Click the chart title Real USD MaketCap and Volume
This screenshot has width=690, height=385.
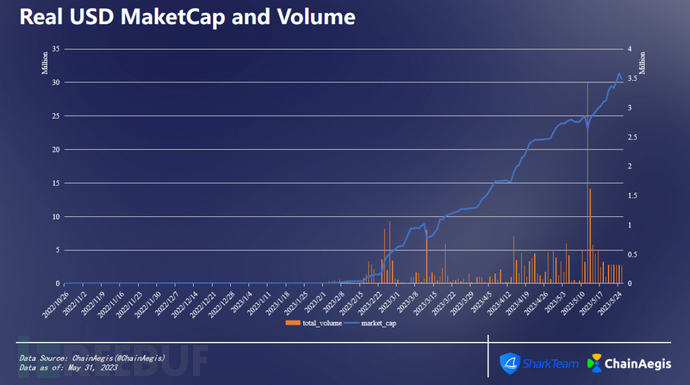click(x=187, y=17)
